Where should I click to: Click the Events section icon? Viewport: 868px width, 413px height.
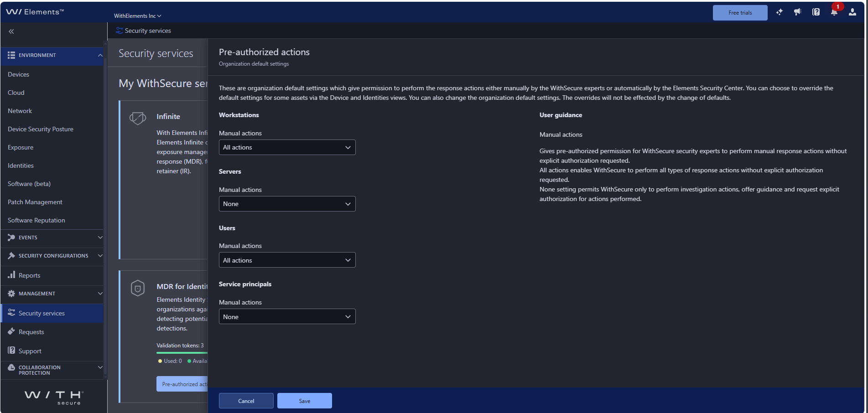(11, 237)
